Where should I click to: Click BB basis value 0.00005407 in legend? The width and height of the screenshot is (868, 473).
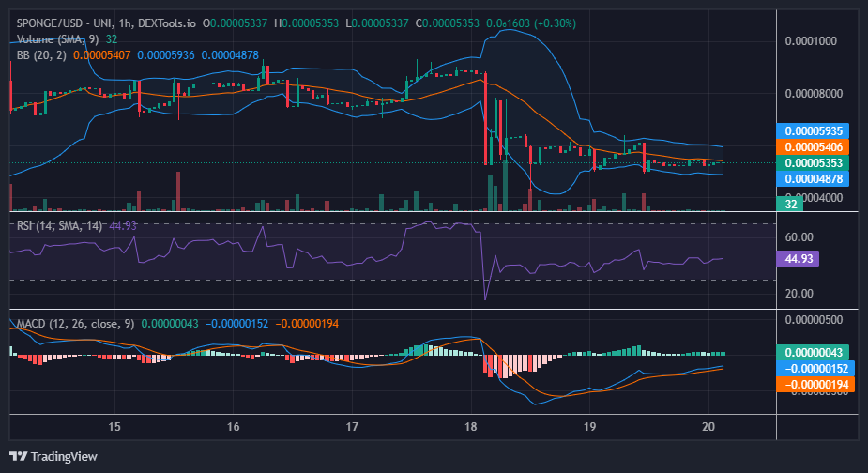coord(102,55)
